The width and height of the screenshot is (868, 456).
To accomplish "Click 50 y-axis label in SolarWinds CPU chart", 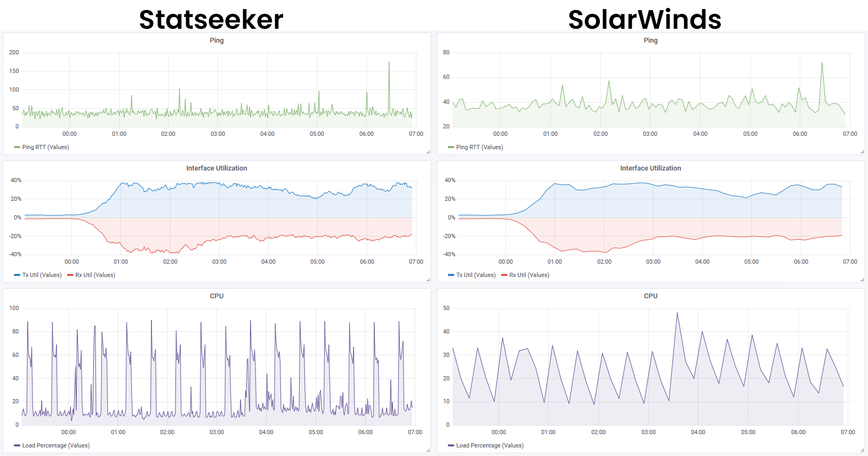I will click(x=446, y=308).
